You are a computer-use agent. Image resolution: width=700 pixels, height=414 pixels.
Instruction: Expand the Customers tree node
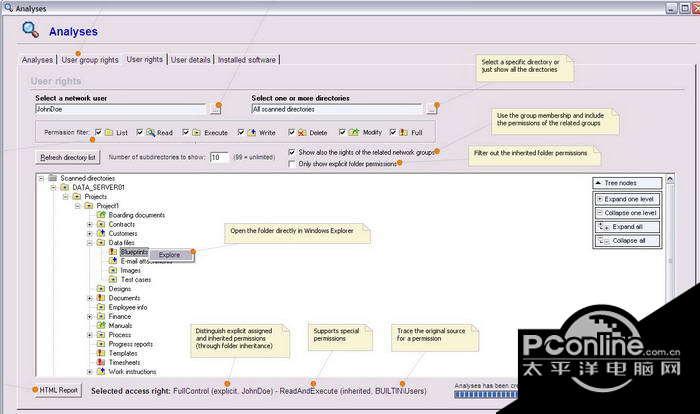coord(89,234)
